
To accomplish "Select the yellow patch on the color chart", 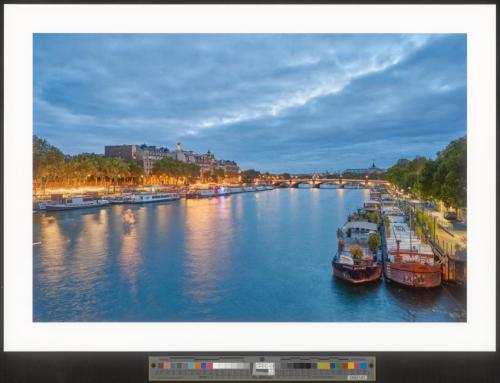I will [351, 365].
